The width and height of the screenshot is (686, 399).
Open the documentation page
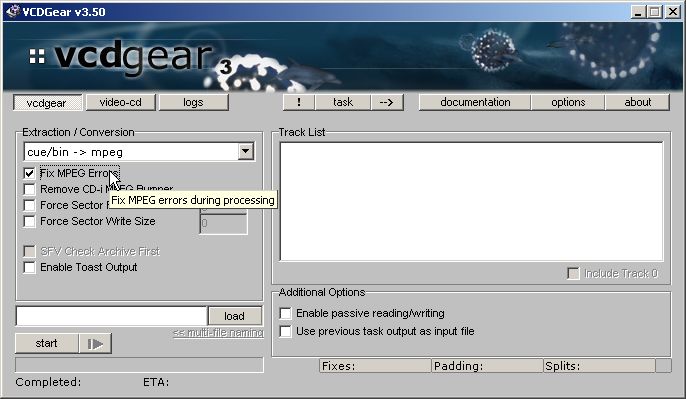pyautogui.click(x=475, y=102)
